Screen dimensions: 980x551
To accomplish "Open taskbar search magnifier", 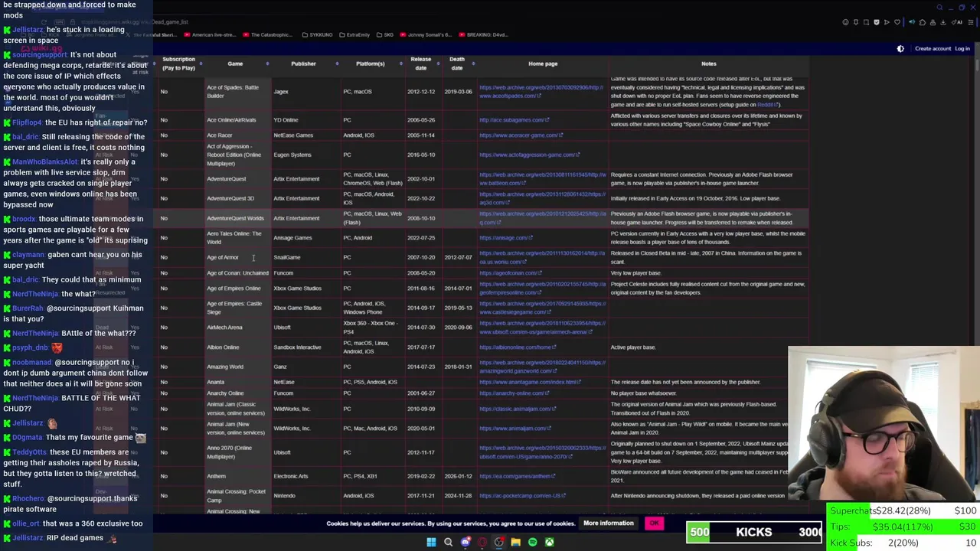I will [x=448, y=542].
